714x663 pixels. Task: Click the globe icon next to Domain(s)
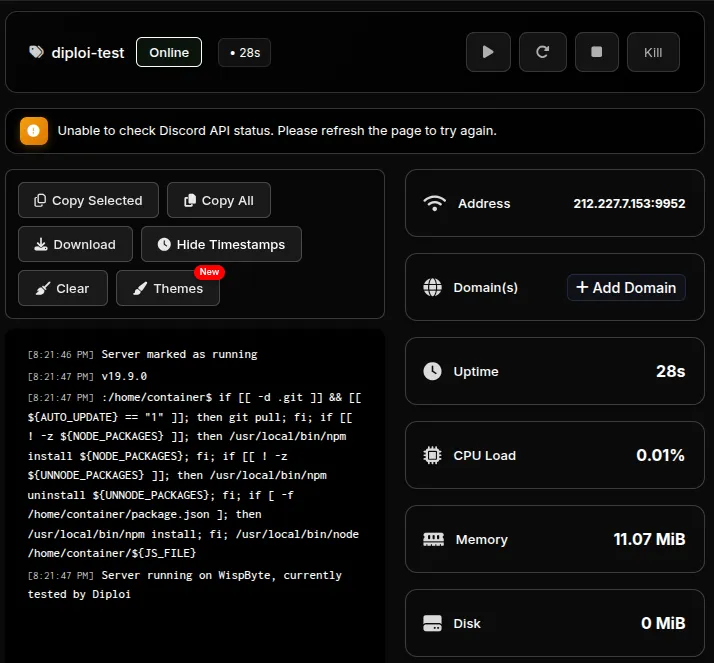pyautogui.click(x=433, y=287)
